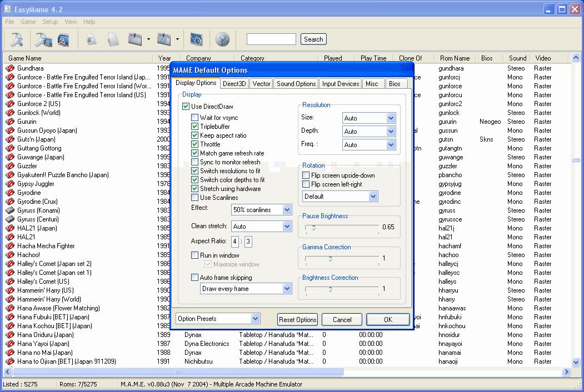The image size is (584, 392).
Task: Open the resolution Size dropdown
Action: (x=391, y=118)
